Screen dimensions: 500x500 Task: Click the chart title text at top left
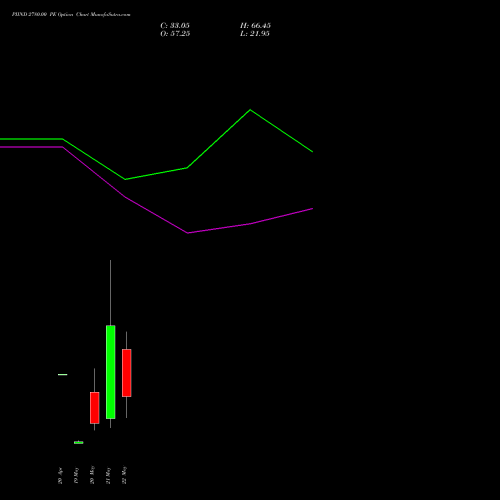point(71,14)
